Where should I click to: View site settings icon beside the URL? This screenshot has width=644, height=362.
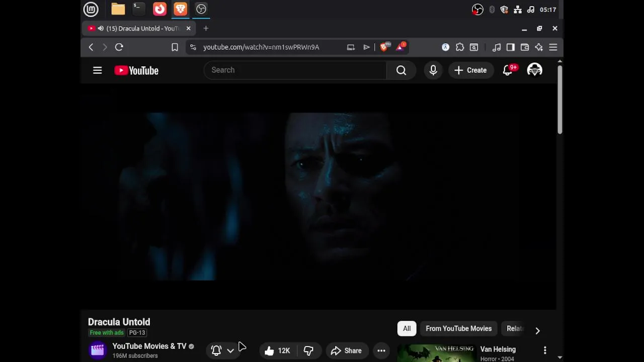[193, 47]
